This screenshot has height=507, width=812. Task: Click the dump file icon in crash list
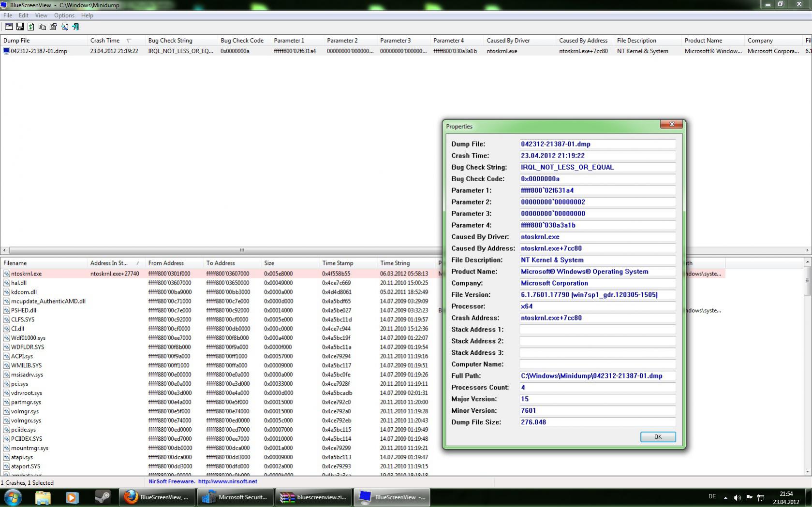pos(6,51)
